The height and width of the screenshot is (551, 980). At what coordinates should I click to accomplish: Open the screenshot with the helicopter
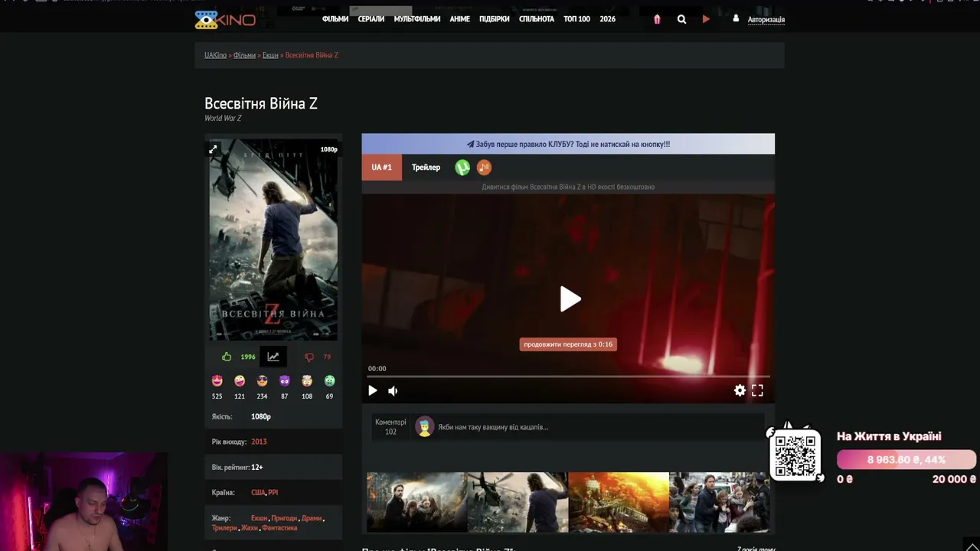point(518,502)
